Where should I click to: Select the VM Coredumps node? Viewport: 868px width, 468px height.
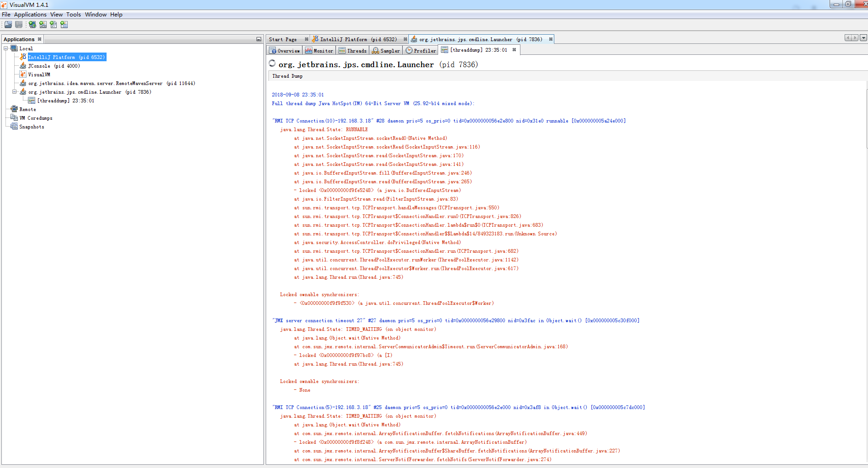coord(36,118)
